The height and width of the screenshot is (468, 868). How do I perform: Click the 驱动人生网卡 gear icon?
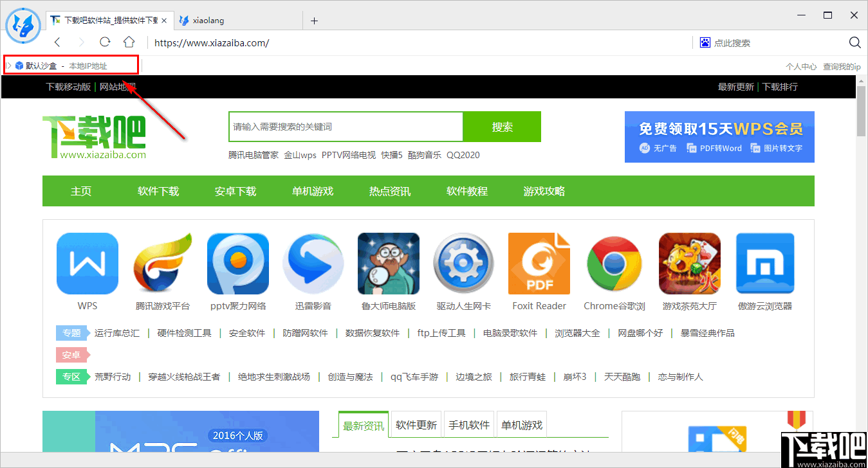[464, 263]
